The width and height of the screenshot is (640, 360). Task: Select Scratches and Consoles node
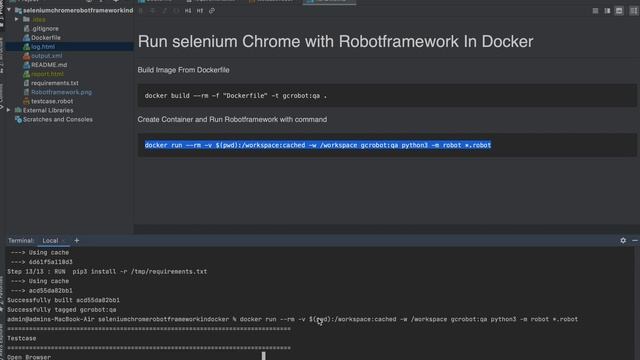58,120
